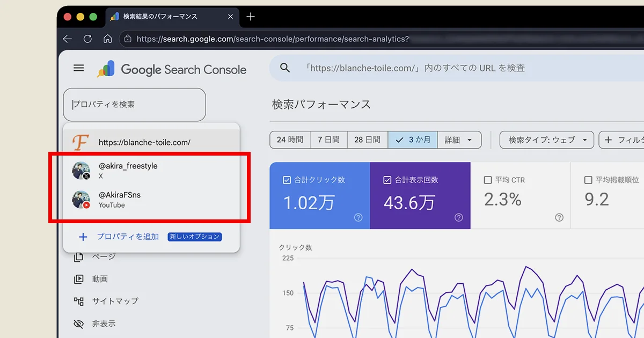Open the 非表示 removals eye icon

point(78,324)
